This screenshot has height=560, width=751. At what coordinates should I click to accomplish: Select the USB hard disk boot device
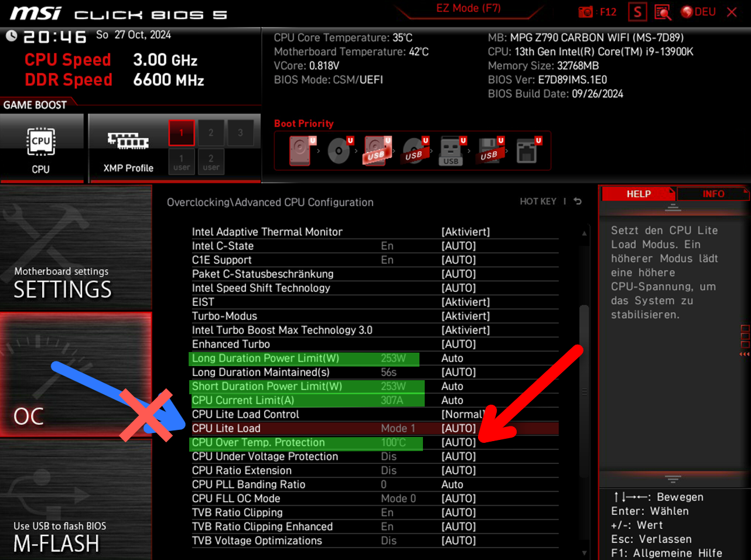377,151
